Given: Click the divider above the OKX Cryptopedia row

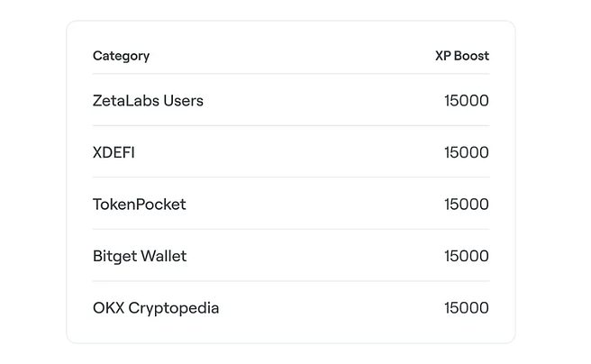Looking at the screenshot, I should 290,281.
